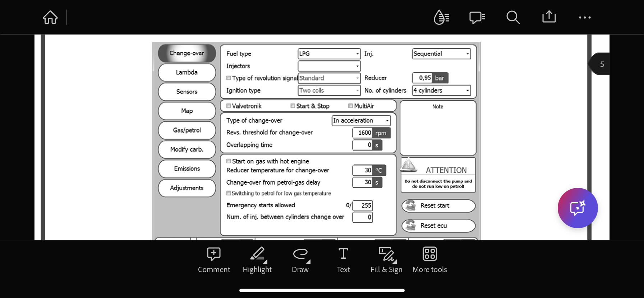Viewport: 644px width, 298px height.
Task: Click the 'Change-over from petrol-gas delay' label
Action: (273, 182)
